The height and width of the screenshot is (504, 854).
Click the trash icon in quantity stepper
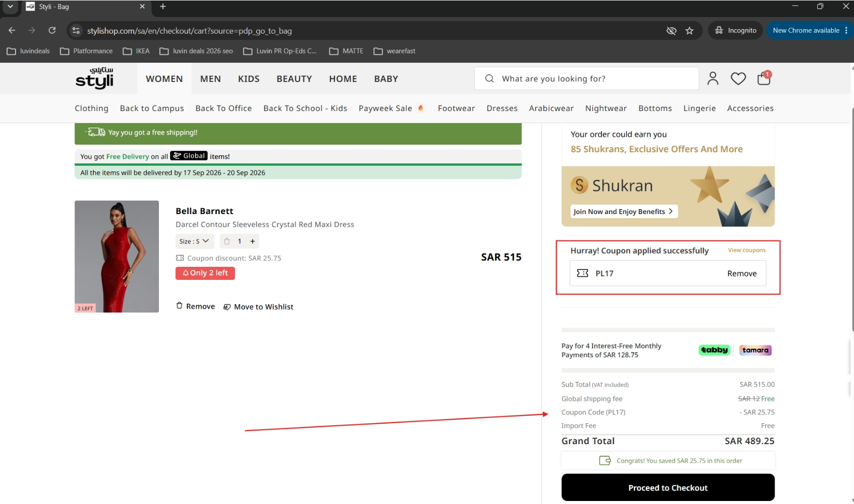(227, 241)
